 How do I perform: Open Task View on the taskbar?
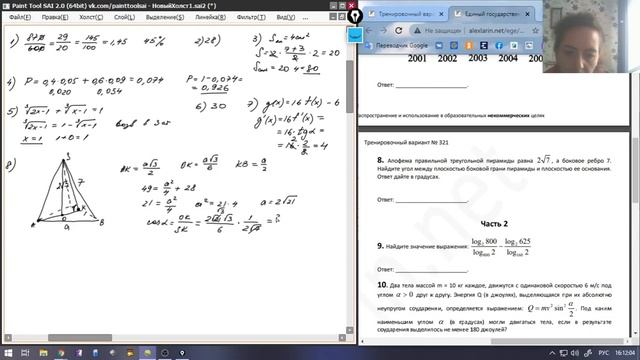(x=25, y=353)
